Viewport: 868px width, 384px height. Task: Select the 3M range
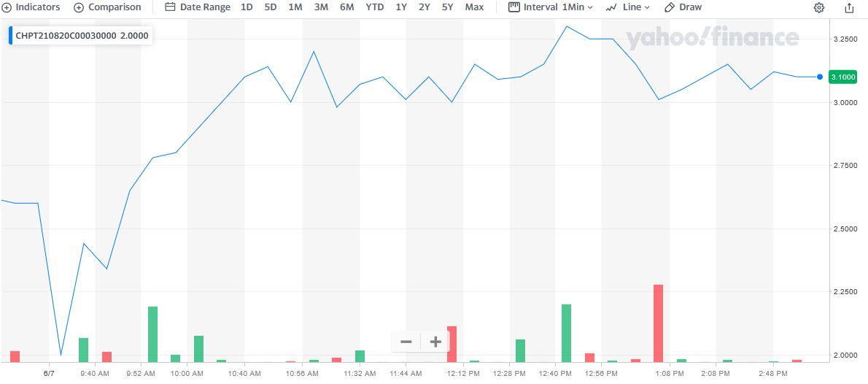(321, 7)
